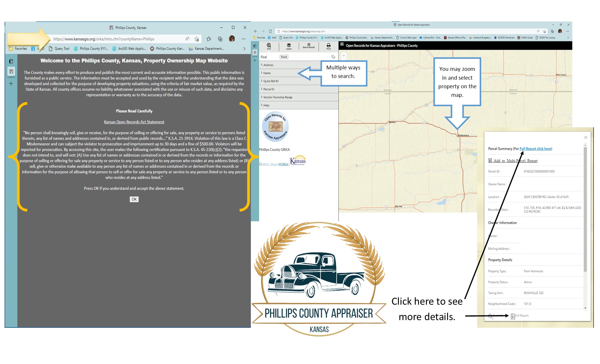
Task: Click profile avatar in Open Records window
Action: click(x=560, y=31)
